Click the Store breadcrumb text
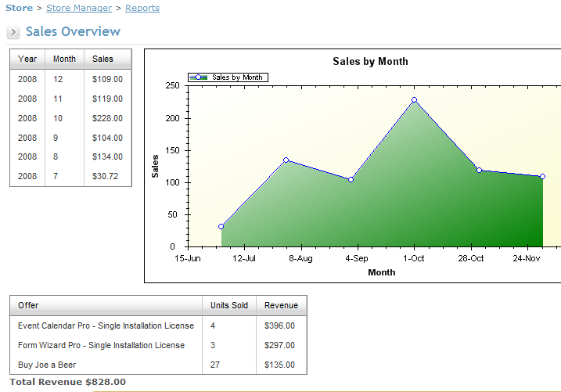This screenshot has height=392, width=561. tap(20, 8)
